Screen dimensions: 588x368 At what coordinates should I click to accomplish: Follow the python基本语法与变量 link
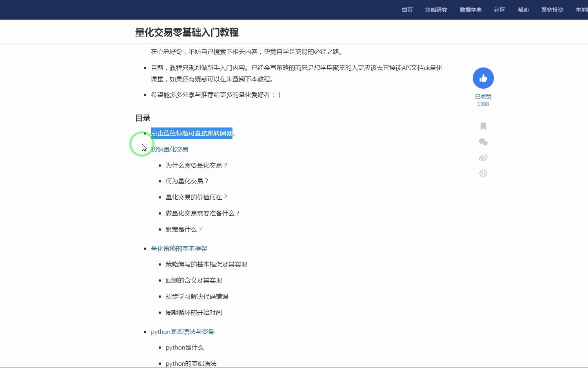pyautogui.click(x=183, y=332)
